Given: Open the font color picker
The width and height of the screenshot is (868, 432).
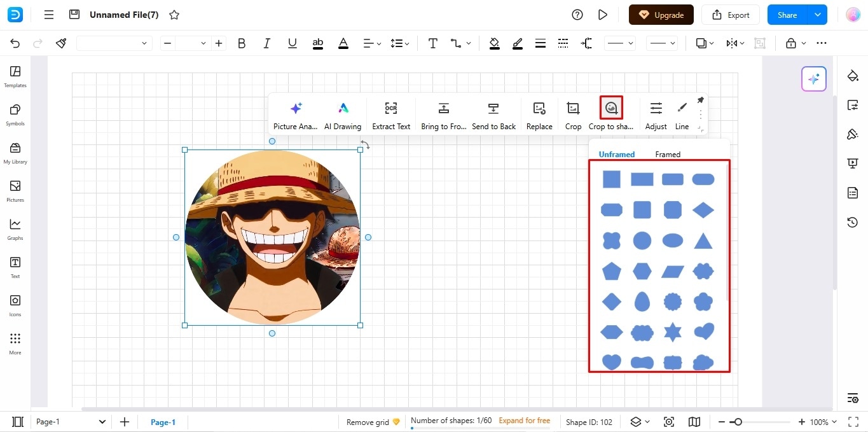Looking at the screenshot, I should 343,43.
